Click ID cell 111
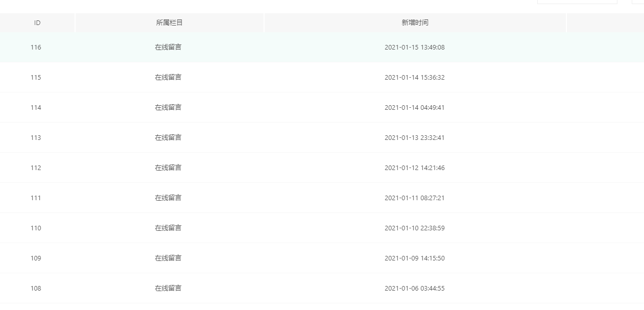Screen dimensions: 644x310 coord(36,198)
